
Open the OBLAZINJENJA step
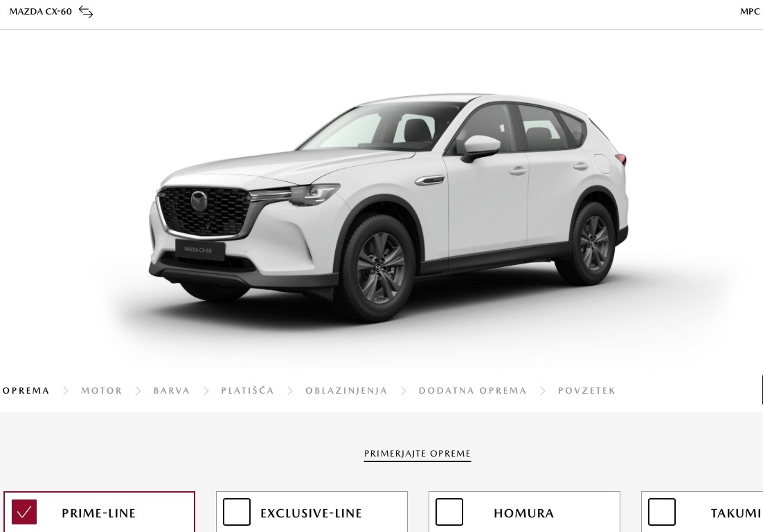346,390
